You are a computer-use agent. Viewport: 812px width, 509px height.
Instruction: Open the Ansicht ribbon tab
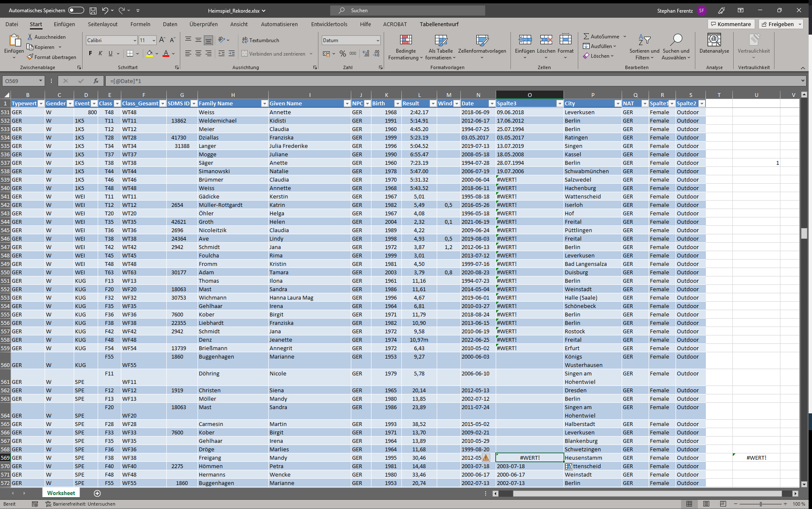point(239,24)
